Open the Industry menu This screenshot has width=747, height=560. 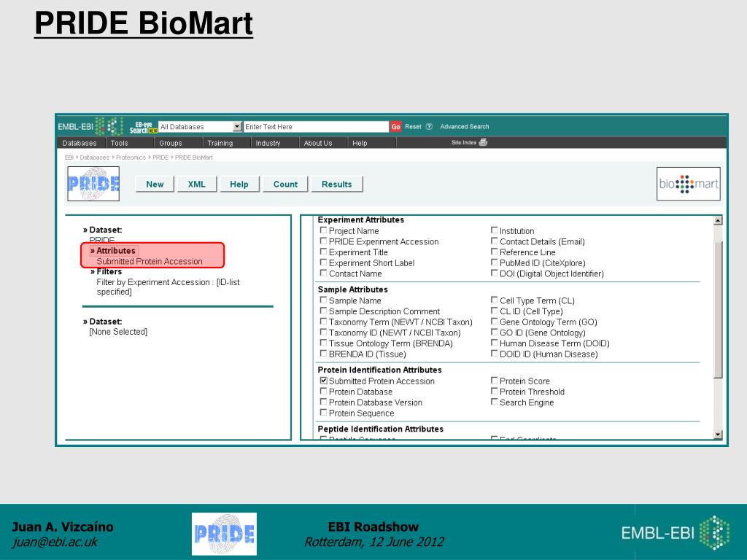click(268, 143)
